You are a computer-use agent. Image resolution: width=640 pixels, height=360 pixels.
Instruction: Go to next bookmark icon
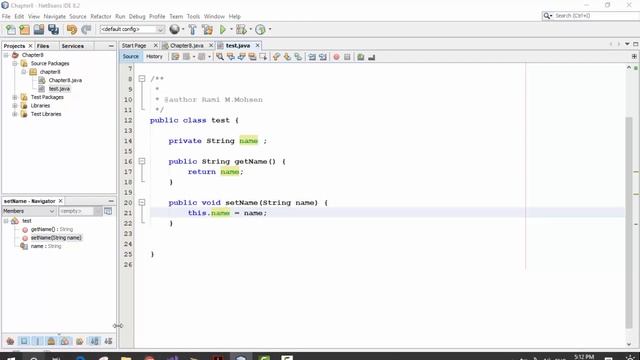287,57
